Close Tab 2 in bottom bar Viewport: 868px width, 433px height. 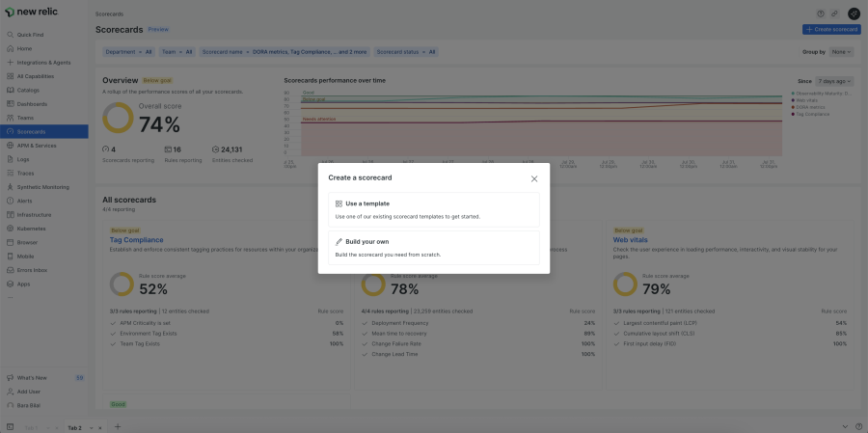tap(99, 428)
